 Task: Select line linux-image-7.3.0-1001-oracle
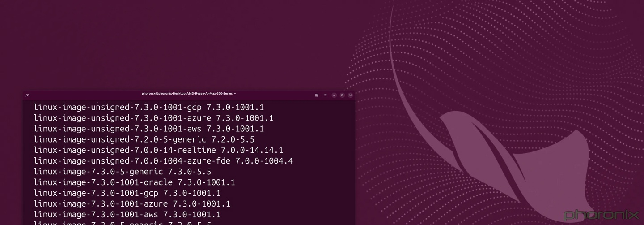point(134,182)
